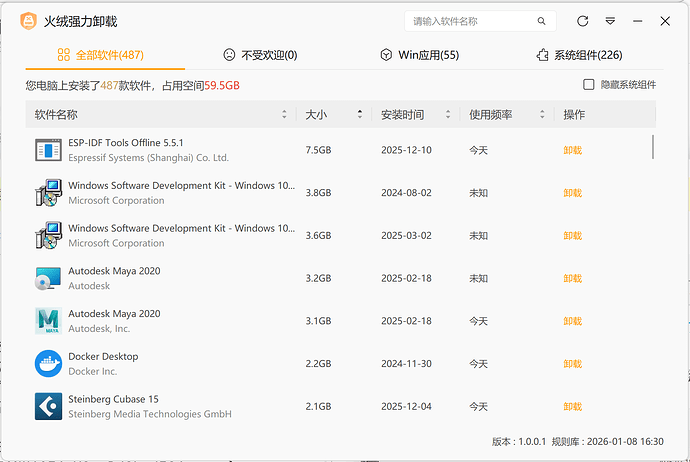Click the ESP-IDF Tools Offline icon
The image size is (690, 462).
[x=48, y=150]
